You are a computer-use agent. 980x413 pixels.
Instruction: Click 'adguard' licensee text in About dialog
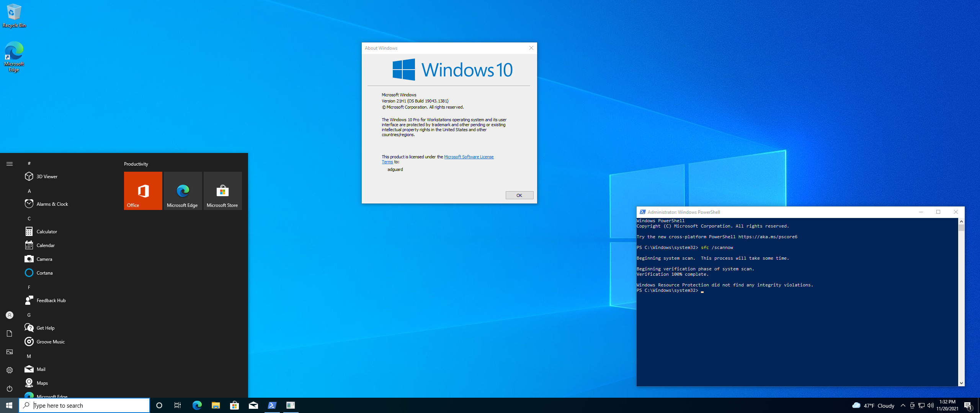click(395, 169)
